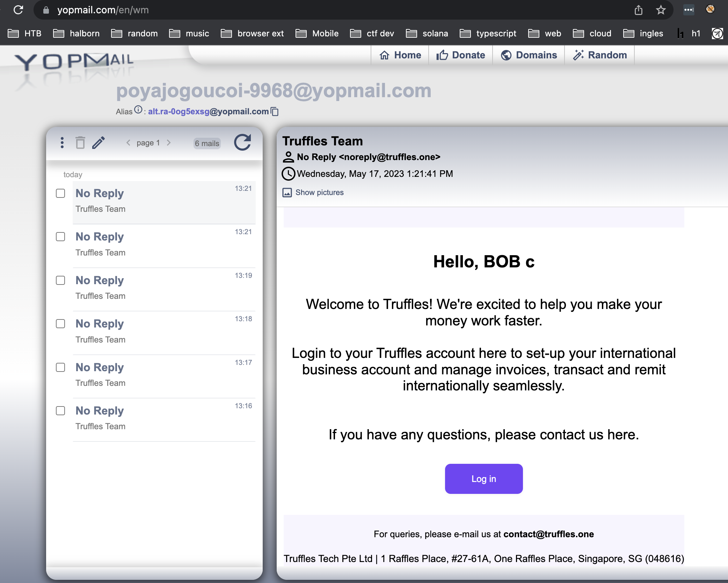Open the solana bookmarks folder
Viewport: 728px width, 583px height.
pyautogui.click(x=427, y=34)
